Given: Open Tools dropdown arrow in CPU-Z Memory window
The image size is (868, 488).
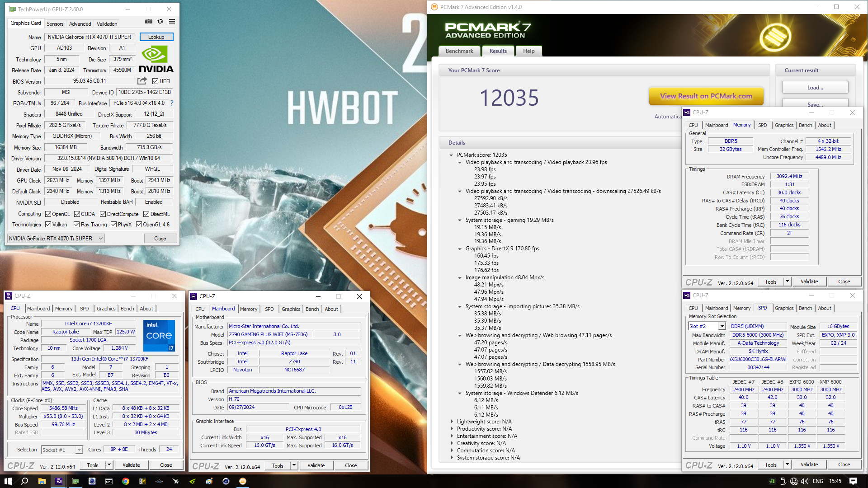Looking at the screenshot, I should pyautogui.click(x=787, y=282).
